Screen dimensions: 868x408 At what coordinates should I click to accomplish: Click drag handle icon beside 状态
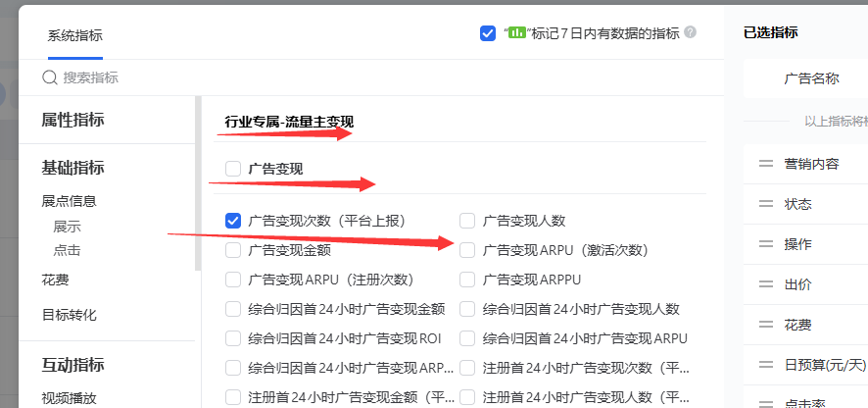(x=765, y=204)
